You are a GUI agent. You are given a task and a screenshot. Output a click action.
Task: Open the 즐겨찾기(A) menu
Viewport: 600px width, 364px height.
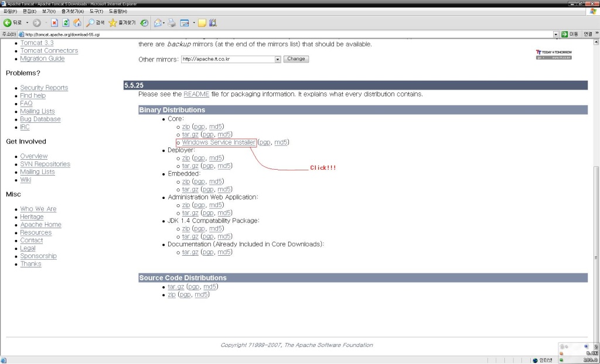click(73, 12)
